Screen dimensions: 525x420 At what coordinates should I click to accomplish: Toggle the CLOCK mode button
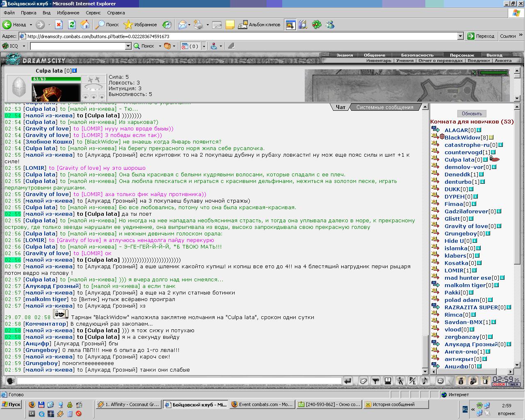tap(499, 384)
